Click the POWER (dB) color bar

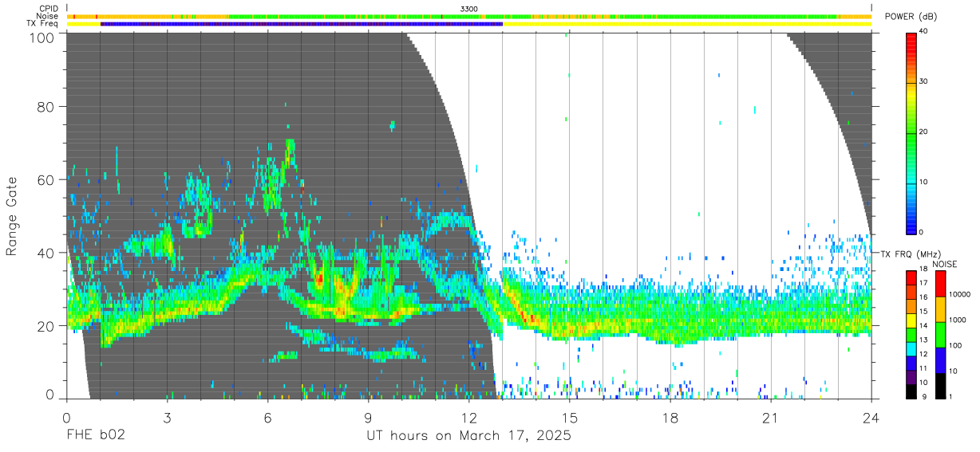(x=911, y=132)
